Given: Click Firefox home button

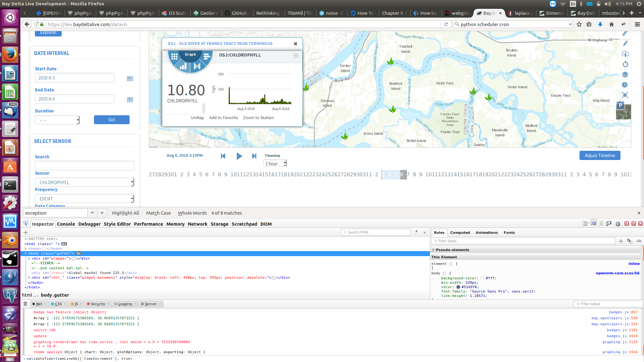Looking at the screenshot, I should [x=612, y=24].
